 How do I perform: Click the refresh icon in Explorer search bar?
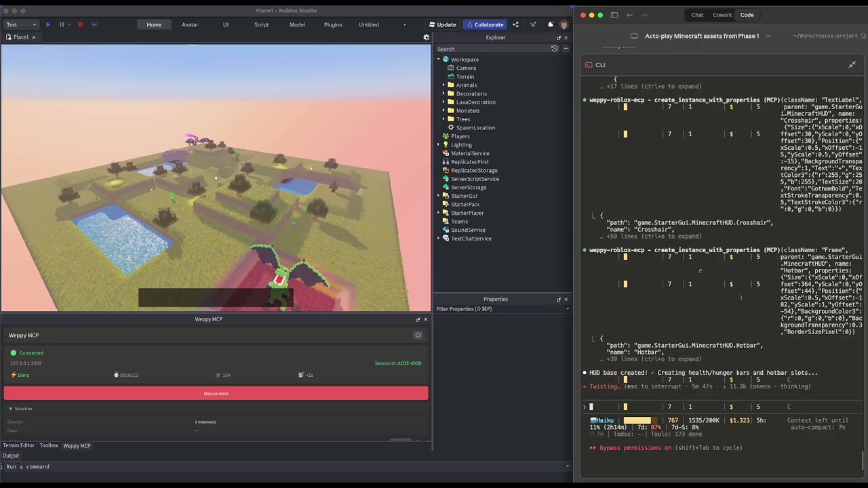tap(554, 48)
